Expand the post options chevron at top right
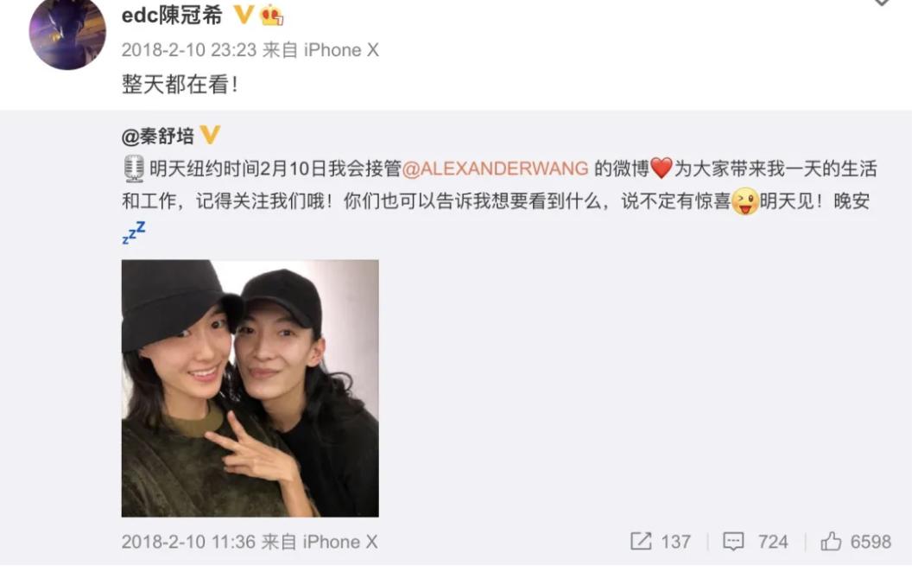The width and height of the screenshot is (924, 572). [x=881, y=3]
